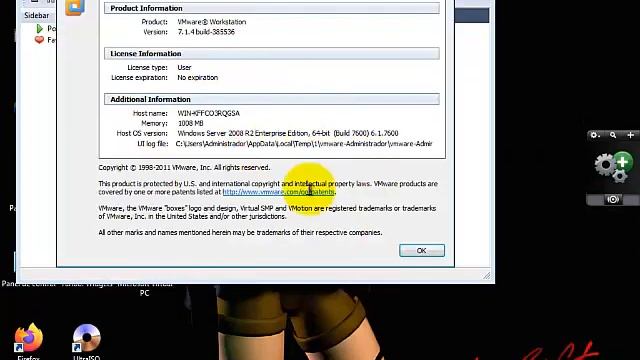
Task: Click the Product Information section header
Action: pos(272,8)
